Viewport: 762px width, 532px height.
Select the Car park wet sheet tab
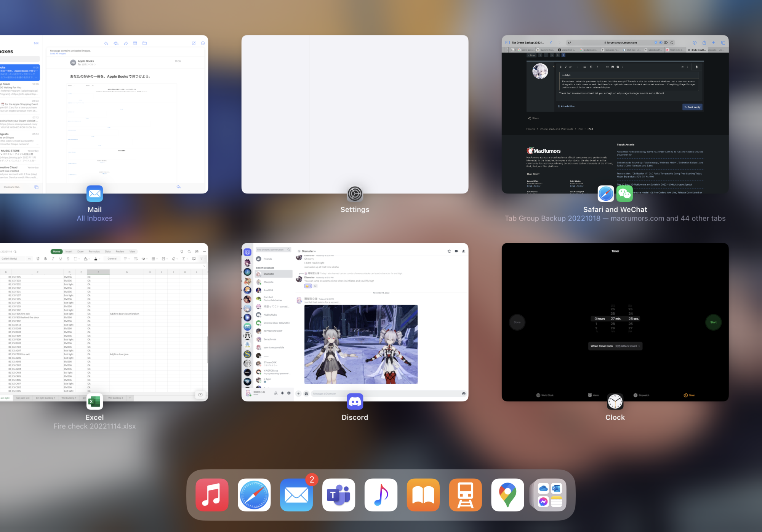tap(22, 398)
